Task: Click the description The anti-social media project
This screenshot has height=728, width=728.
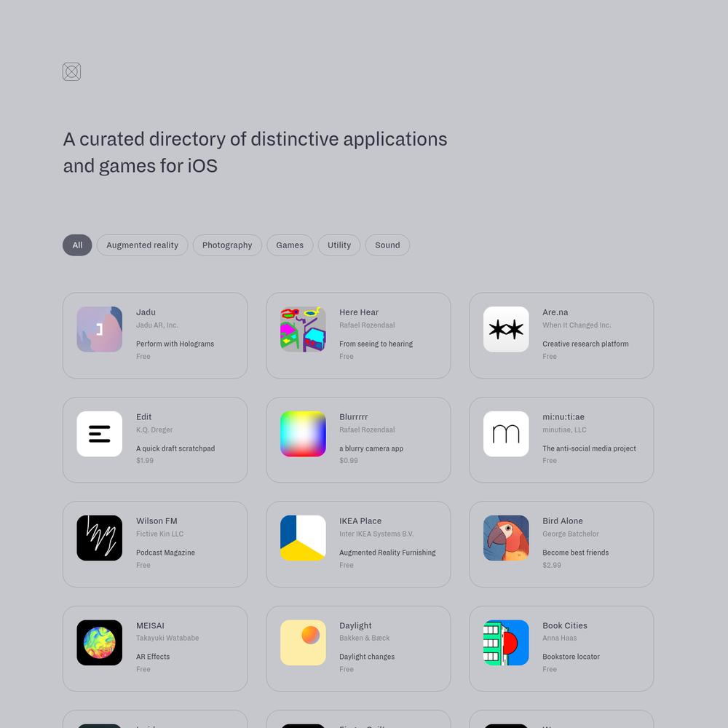Action: coord(589,448)
